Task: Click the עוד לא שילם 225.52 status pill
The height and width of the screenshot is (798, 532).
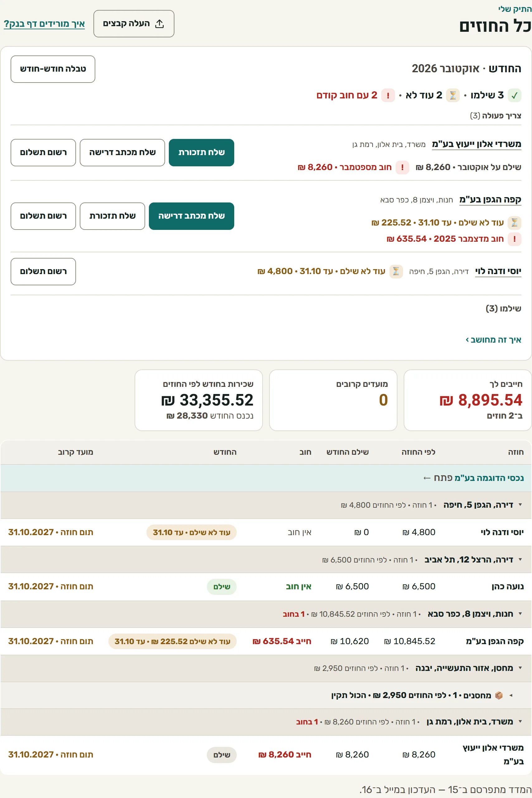Action: pos(172,641)
